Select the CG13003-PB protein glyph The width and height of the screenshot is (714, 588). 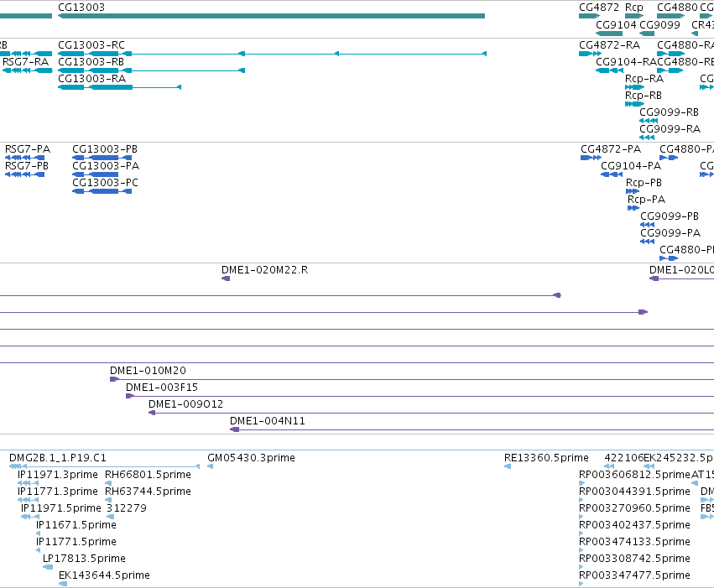coord(102,158)
